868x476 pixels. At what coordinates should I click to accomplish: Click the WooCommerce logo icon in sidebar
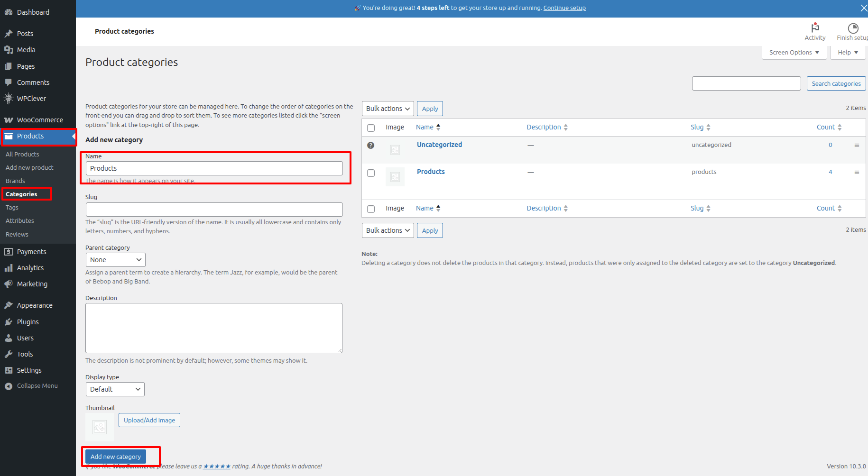click(8, 120)
